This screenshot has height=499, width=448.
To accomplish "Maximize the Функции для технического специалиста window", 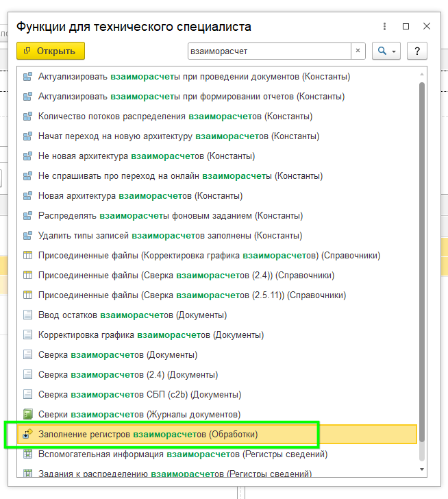I will [x=406, y=27].
